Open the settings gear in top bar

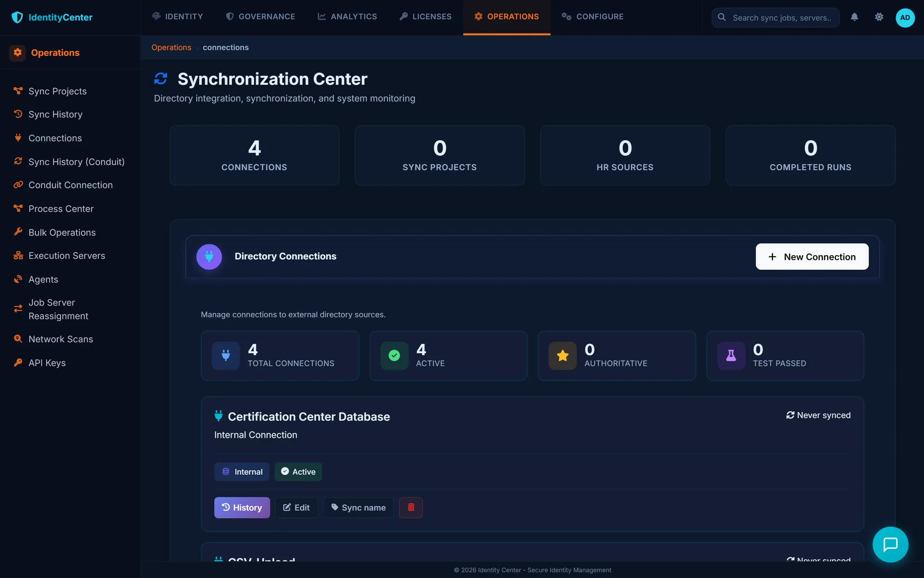click(879, 17)
